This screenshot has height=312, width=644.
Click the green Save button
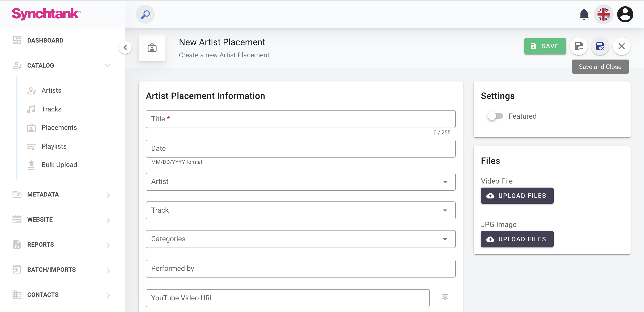pyautogui.click(x=545, y=46)
